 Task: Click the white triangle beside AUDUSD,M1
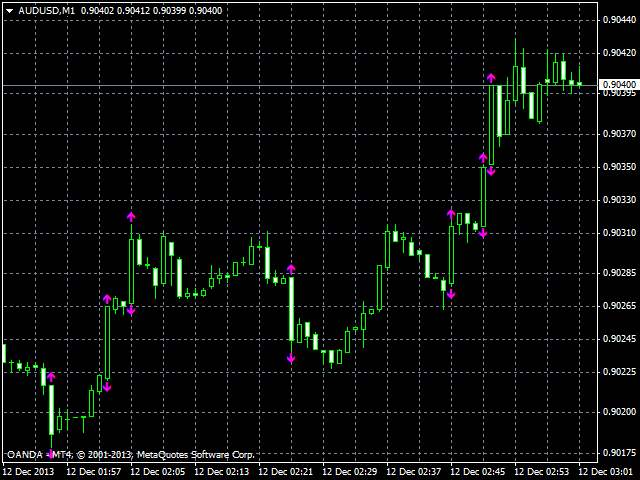pyautogui.click(x=8, y=10)
